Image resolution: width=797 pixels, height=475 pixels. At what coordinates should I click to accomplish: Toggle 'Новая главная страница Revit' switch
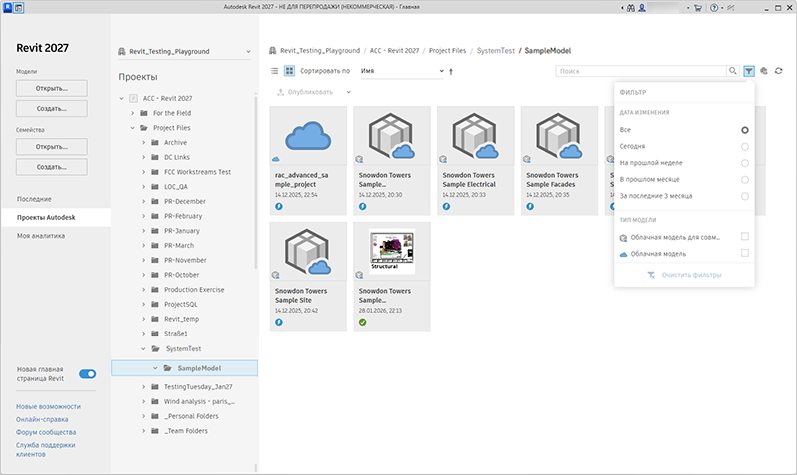click(x=87, y=374)
